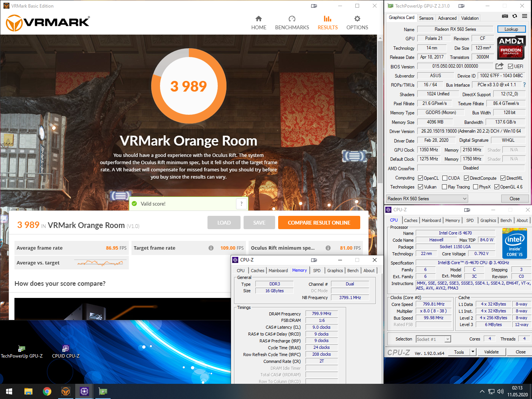
Task: Switch to Validation tab in GPU-Z
Action: 470,18
